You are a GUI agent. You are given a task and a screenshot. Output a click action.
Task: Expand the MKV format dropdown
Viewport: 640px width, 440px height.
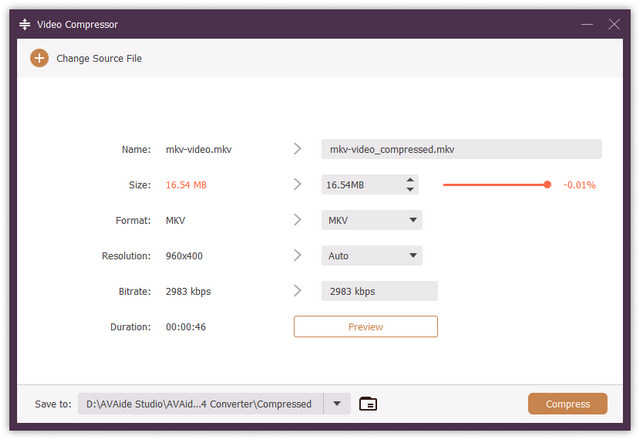pos(412,220)
